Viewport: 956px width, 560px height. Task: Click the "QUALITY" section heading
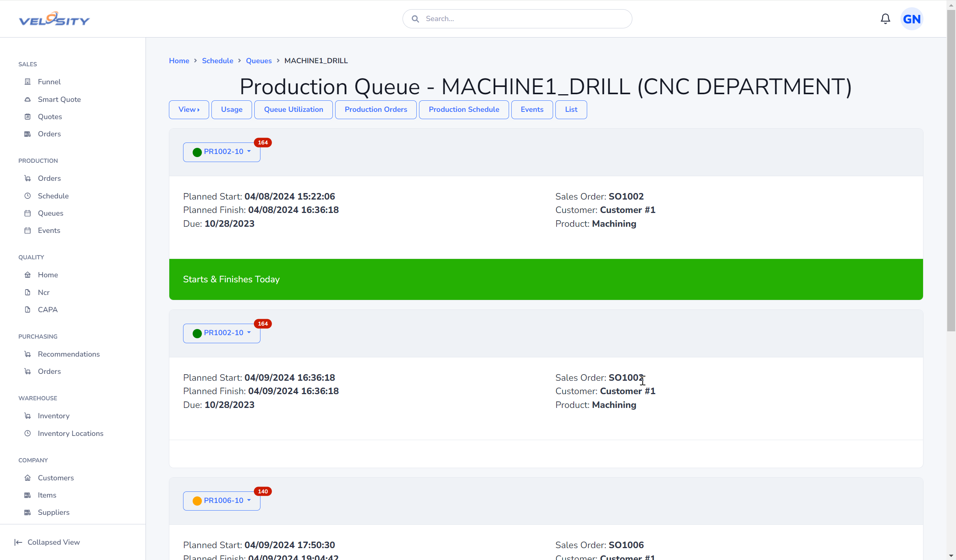(x=31, y=257)
